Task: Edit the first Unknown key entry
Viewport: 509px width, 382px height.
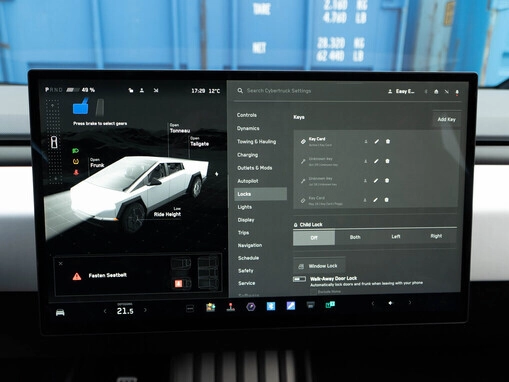Action: point(376,161)
